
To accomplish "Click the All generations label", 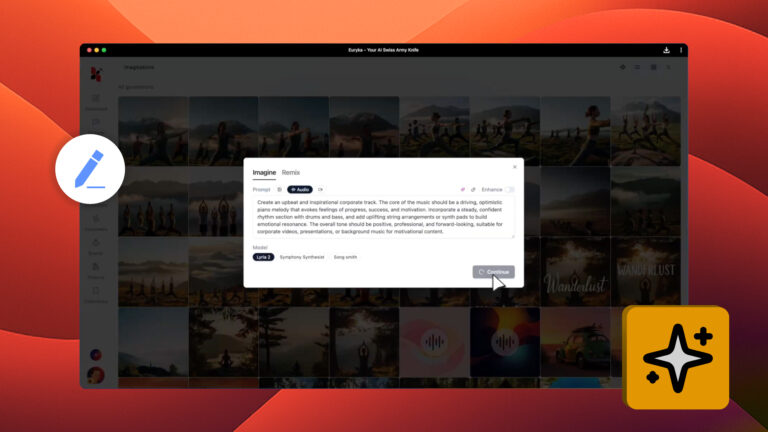I will tap(136, 87).
